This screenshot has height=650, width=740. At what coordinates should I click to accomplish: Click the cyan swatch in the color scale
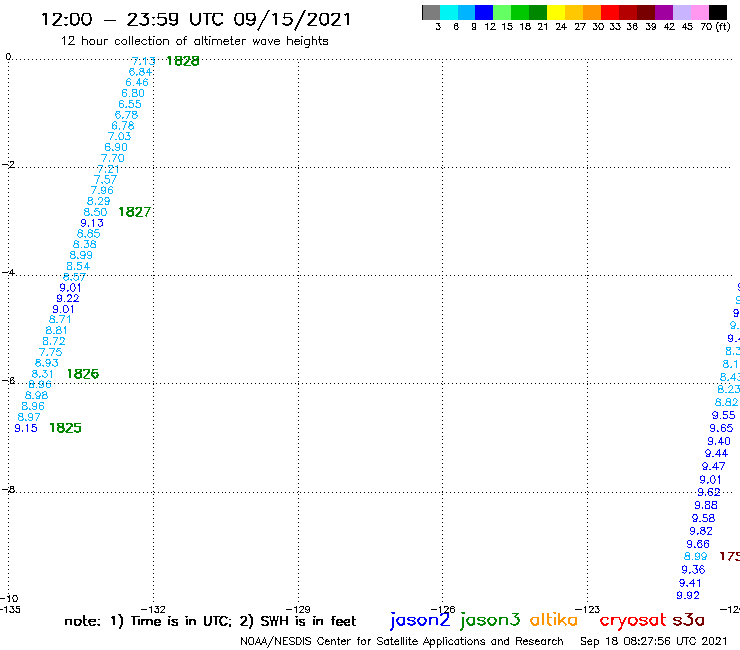tap(449, 12)
